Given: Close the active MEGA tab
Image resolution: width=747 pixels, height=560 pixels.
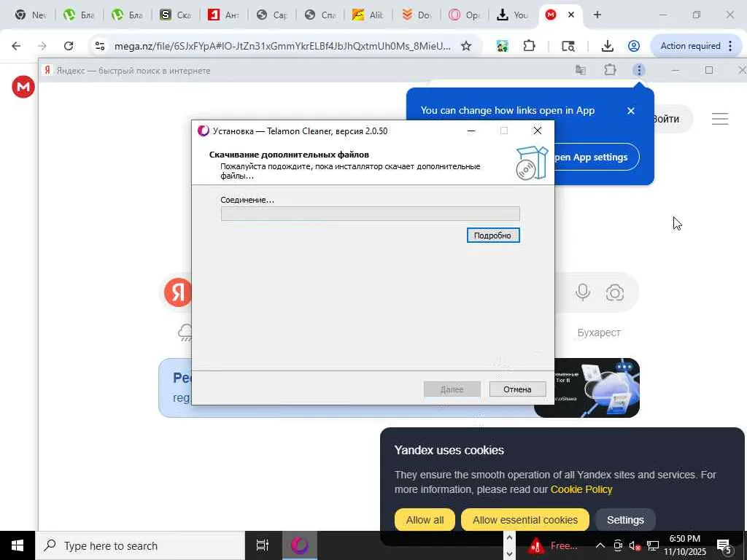Looking at the screenshot, I should 570,15.
